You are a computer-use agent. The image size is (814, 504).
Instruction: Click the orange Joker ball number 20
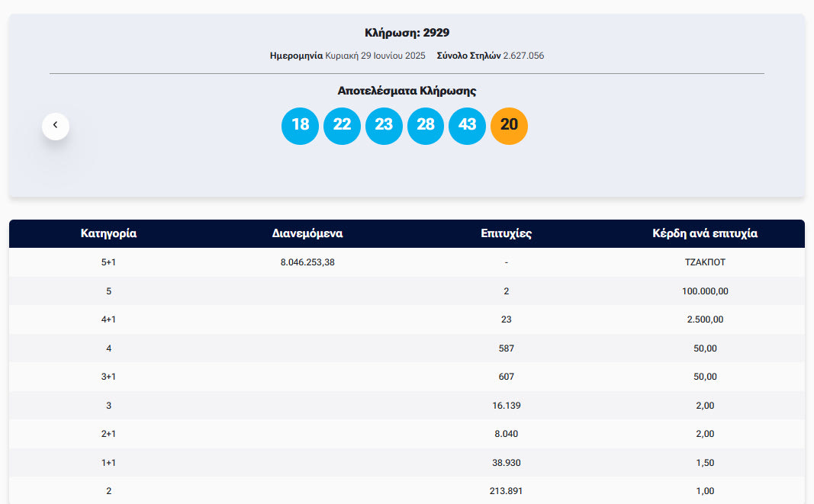509,126
